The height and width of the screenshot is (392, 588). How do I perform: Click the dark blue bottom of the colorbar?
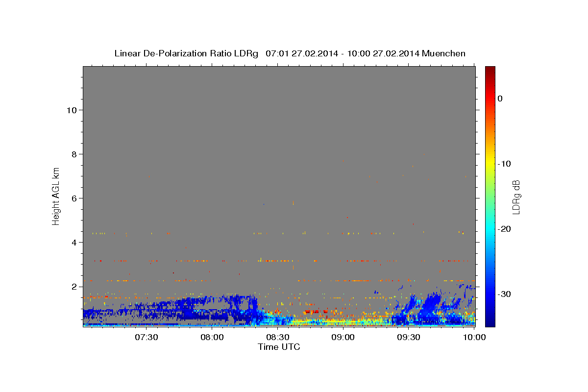(490, 322)
